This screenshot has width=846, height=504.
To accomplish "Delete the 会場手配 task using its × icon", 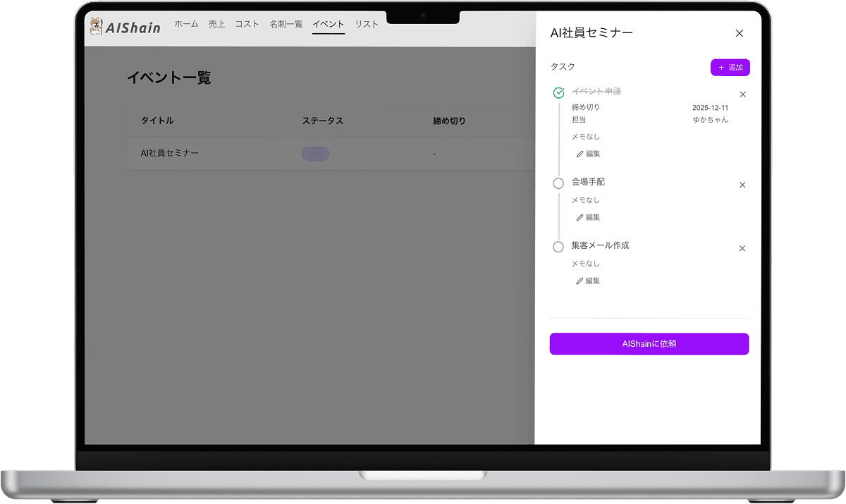I will coord(742,185).
